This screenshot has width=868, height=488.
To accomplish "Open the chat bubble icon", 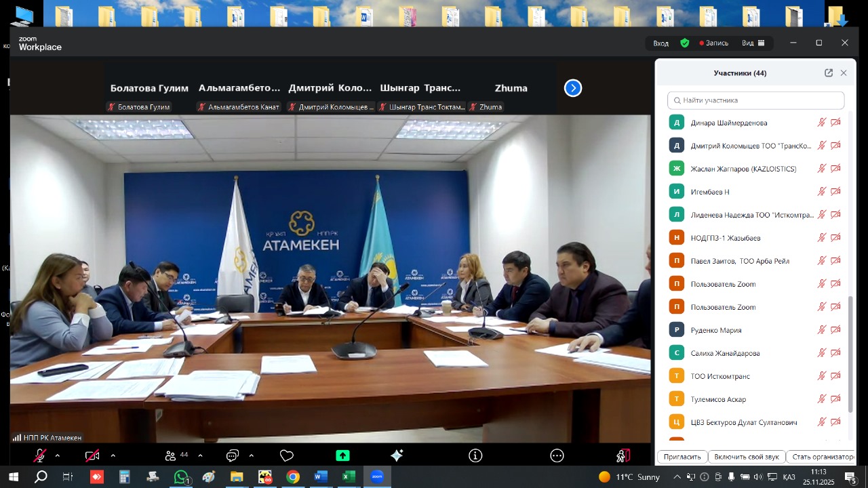I will [233, 456].
